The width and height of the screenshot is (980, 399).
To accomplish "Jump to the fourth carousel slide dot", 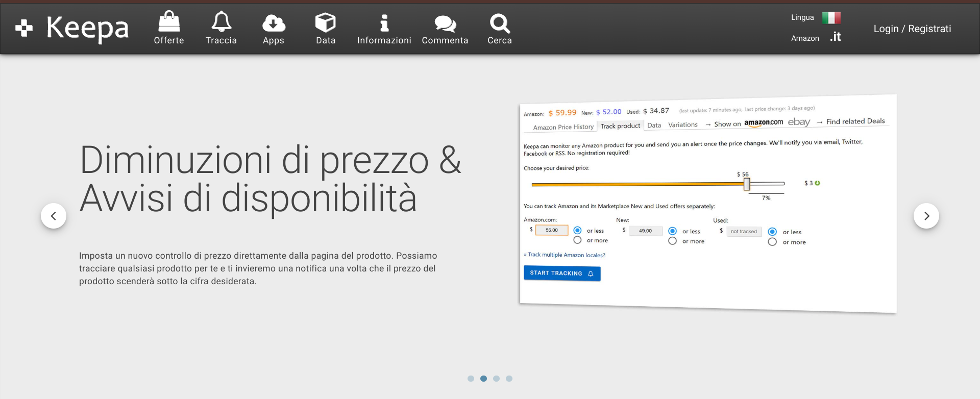I will click(509, 379).
